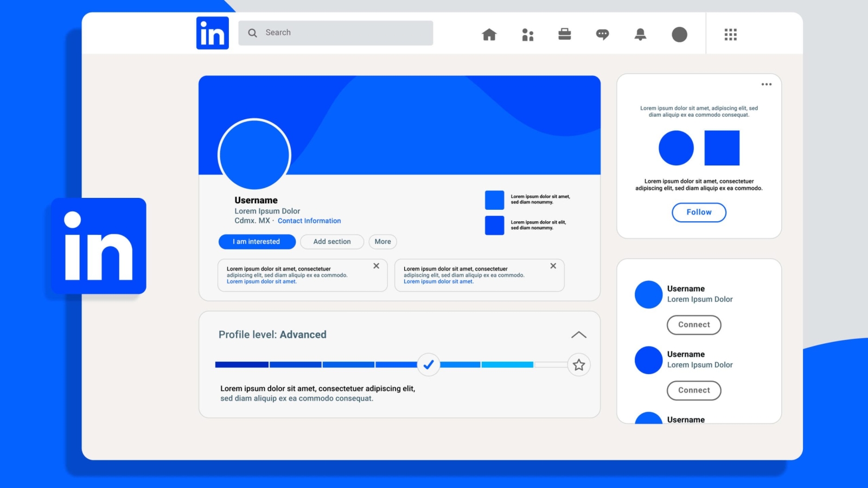Click the Home icon in the navigation bar
The image size is (868, 488).
(x=489, y=34)
